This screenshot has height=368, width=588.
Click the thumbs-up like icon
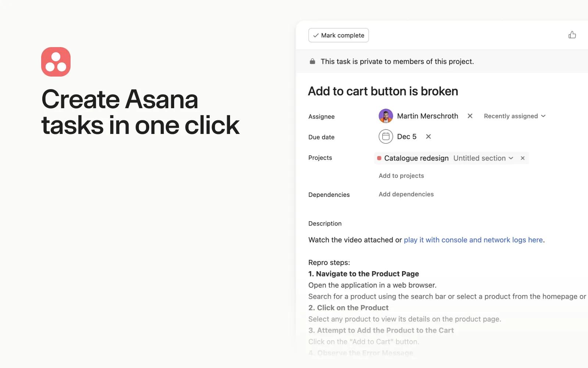[572, 35]
